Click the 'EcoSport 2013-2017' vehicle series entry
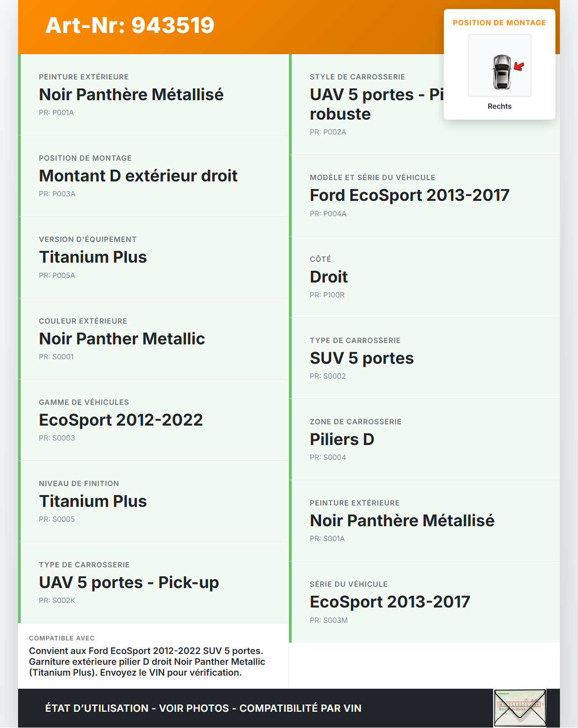The height and width of the screenshot is (728, 578). [390, 602]
